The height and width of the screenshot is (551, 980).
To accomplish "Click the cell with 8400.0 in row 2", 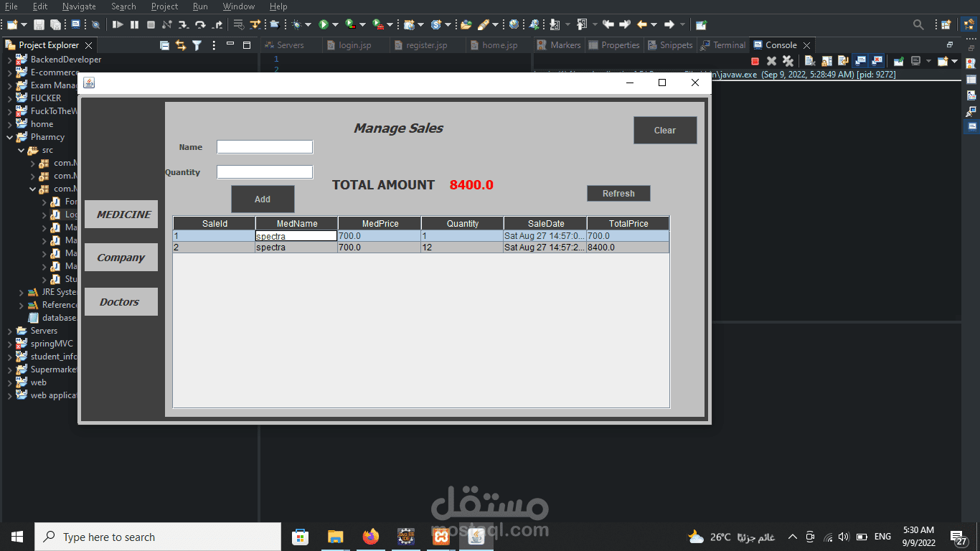I will pos(628,248).
